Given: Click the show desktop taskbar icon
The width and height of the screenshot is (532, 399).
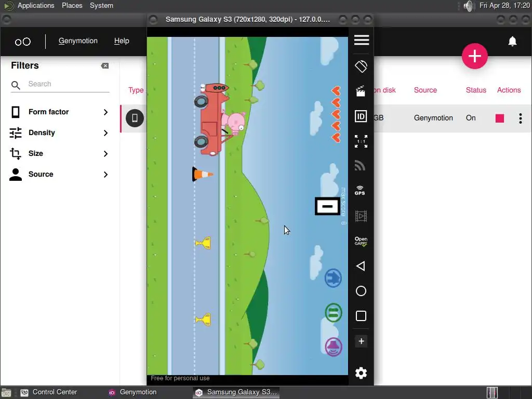Looking at the screenshot, I should [x=6, y=393].
